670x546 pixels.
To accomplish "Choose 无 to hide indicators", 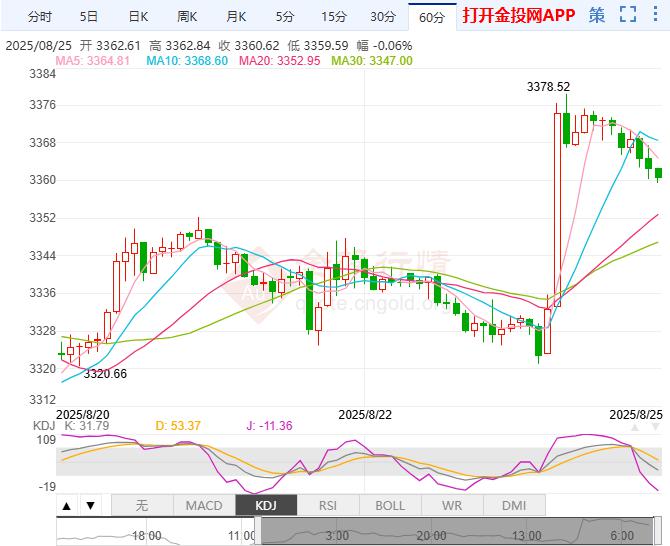I will pyautogui.click(x=142, y=505).
